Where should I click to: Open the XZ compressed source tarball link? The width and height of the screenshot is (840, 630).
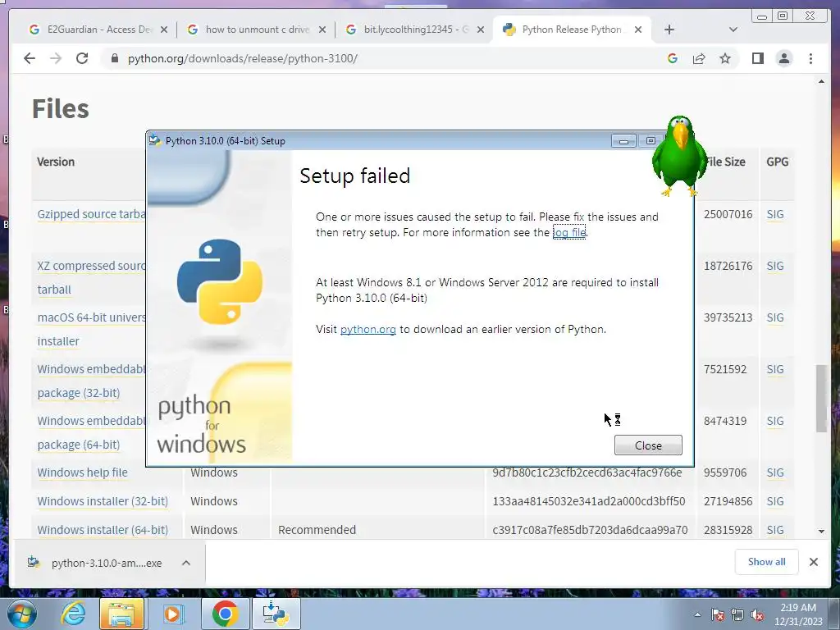click(x=91, y=277)
